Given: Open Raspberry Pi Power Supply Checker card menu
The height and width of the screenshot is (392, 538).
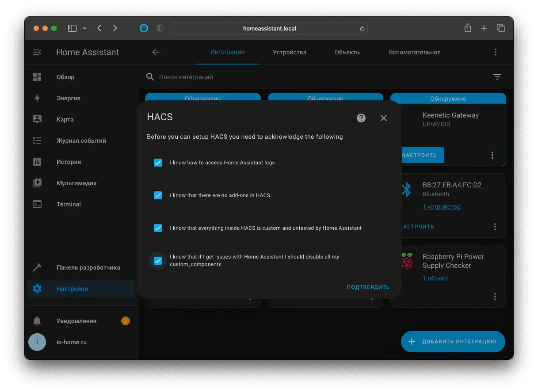Looking at the screenshot, I should point(495,297).
